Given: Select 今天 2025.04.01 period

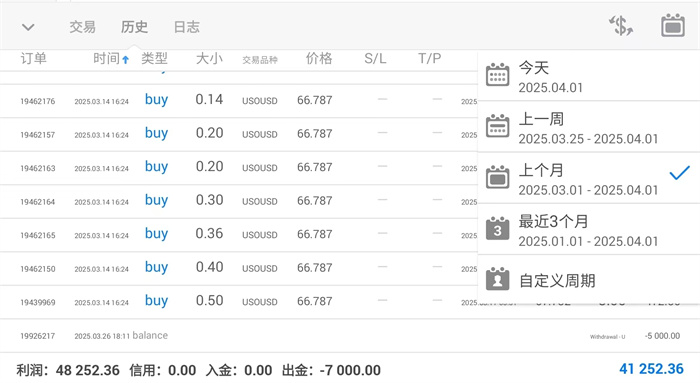Looking at the screenshot, I should [x=589, y=76].
